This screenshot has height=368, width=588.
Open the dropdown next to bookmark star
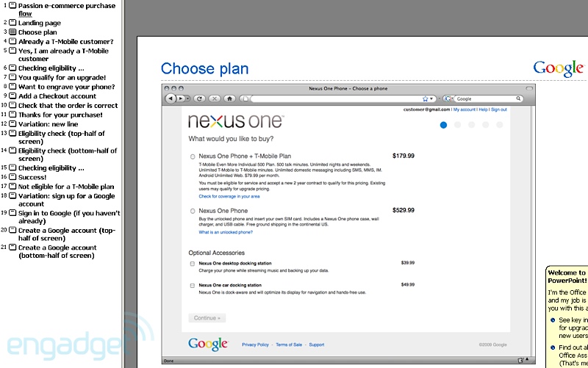click(x=431, y=98)
